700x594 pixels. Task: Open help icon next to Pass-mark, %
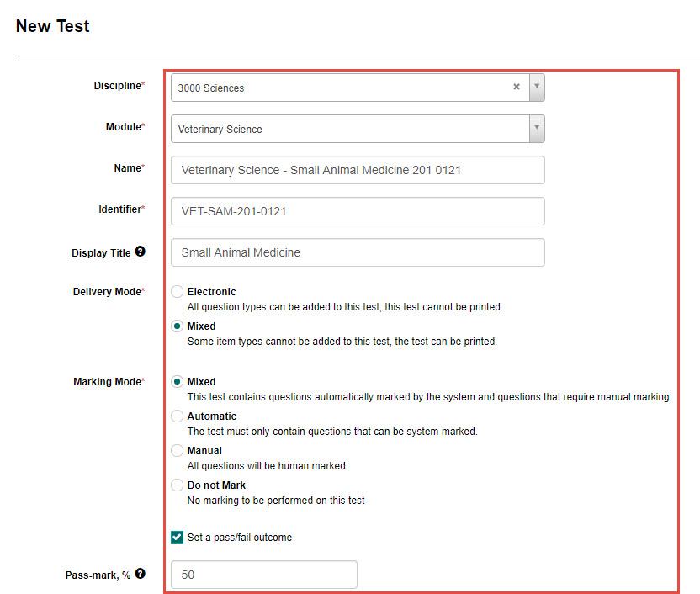(x=140, y=574)
